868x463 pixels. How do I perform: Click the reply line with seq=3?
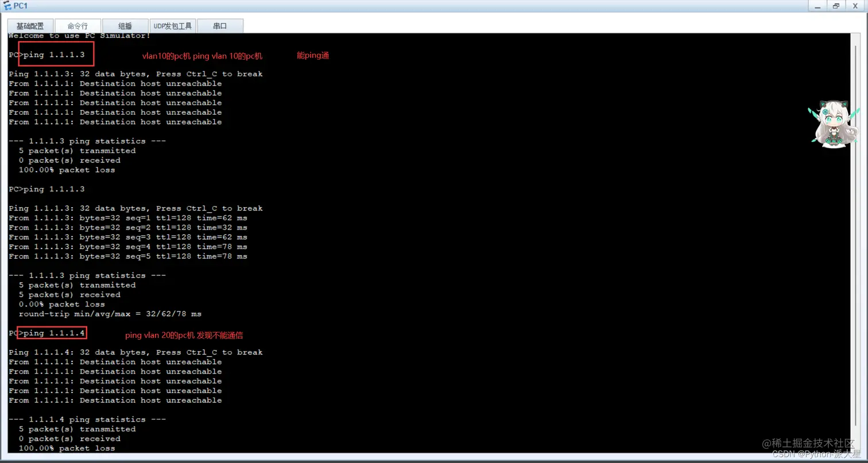tap(128, 237)
